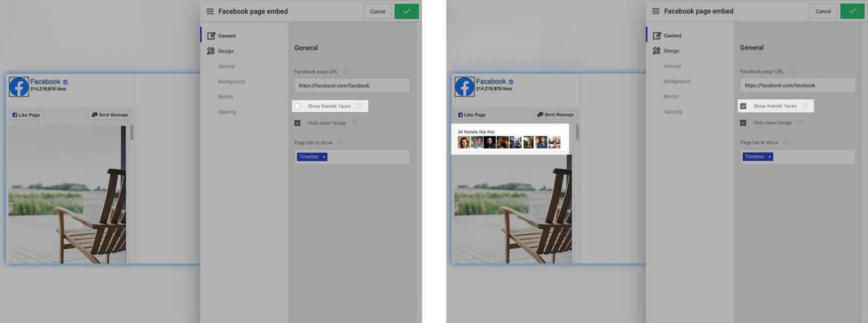Image resolution: width=868 pixels, height=323 pixels.
Task: Switch to the Content tab in left screenshot
Action: (226, 36)
